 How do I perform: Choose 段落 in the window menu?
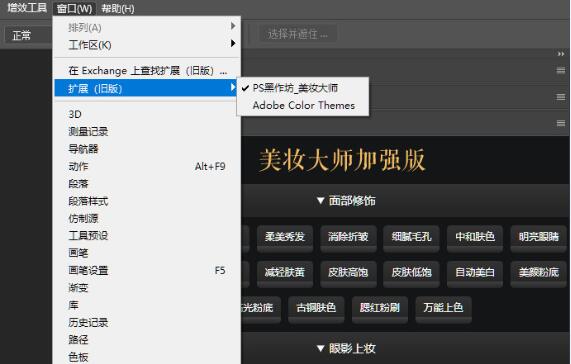coord(147,184)
